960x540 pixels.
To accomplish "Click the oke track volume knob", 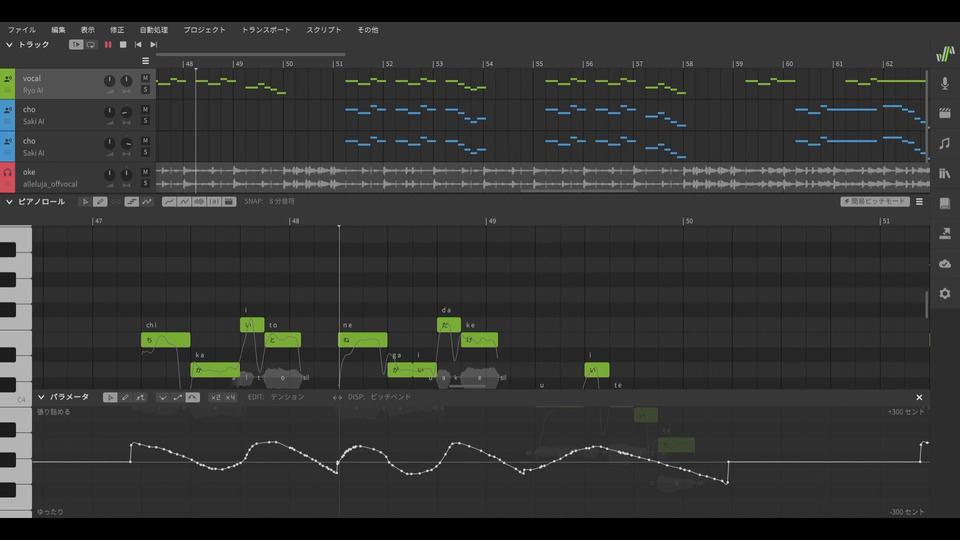I will pos(109,174).
